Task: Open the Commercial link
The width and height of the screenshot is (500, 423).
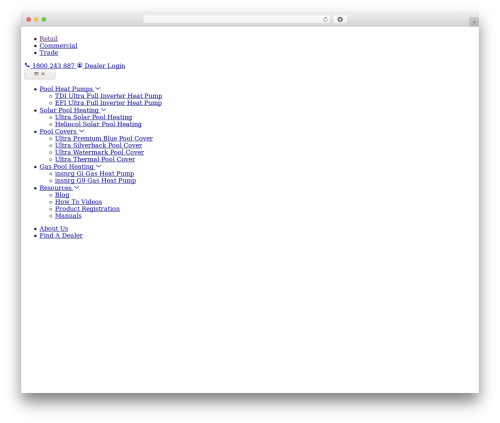Action: click(58, 46)
